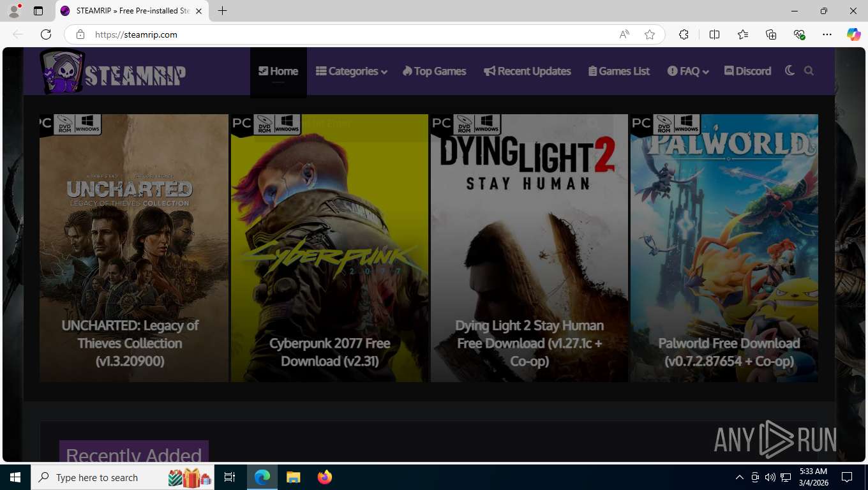Click UNCHARTED: Legacy of Thieves Collection title
This screenshot has width=868, height=490.
point(130,343)
